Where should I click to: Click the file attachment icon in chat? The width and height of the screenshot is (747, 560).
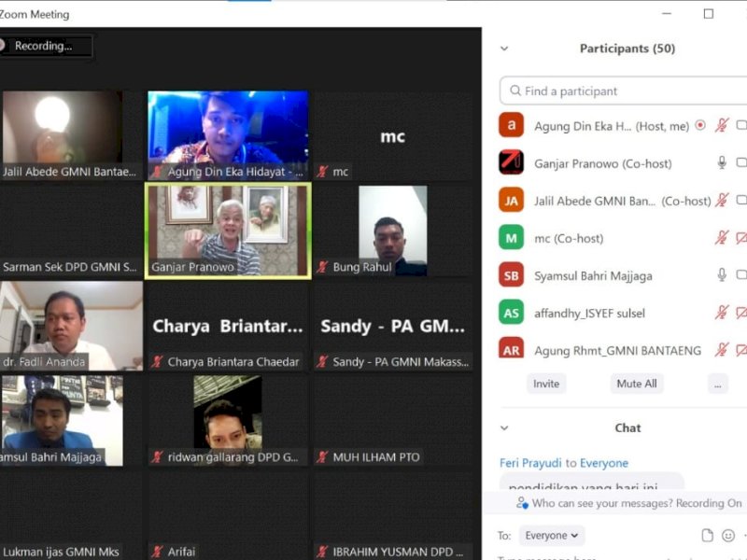pyautogui.click(x=708, y=535)
